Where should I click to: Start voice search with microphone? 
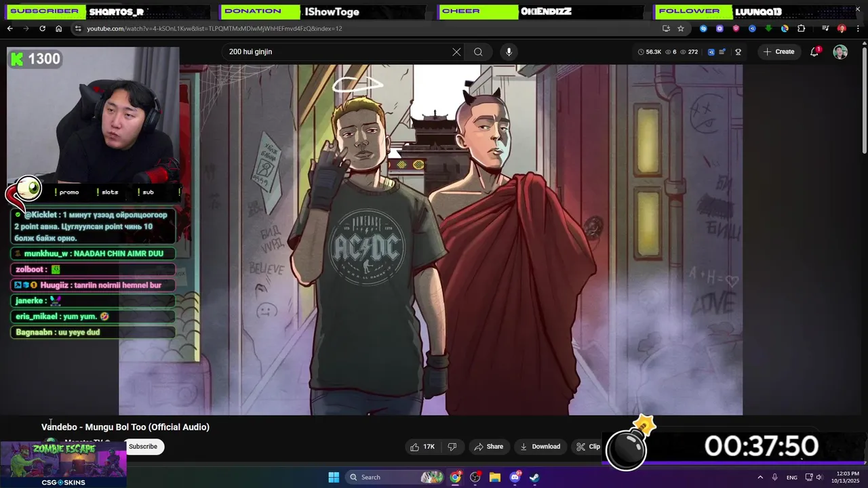(x=509, y=52)
